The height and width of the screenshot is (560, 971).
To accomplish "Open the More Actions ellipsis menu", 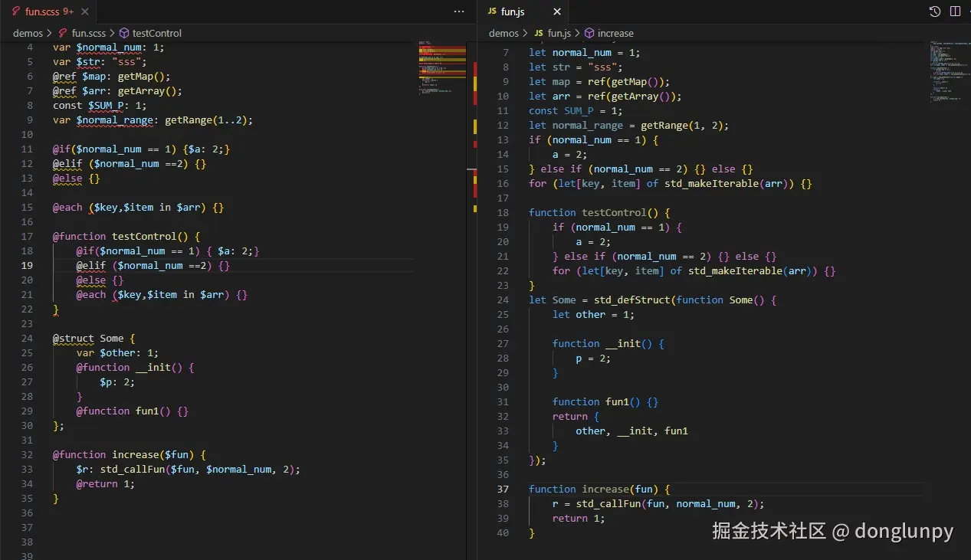I will click(x=458, y=11).
